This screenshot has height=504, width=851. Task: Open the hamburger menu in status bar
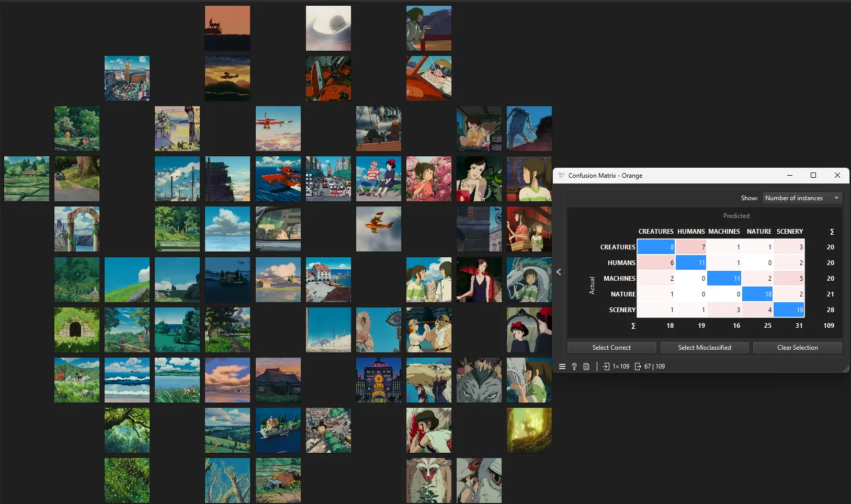[562, 366]
